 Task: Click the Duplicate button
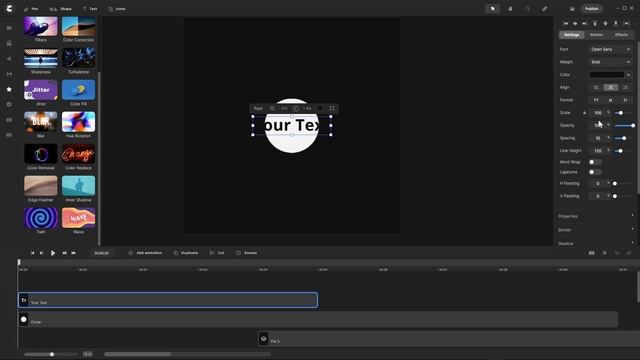[186, 253]
